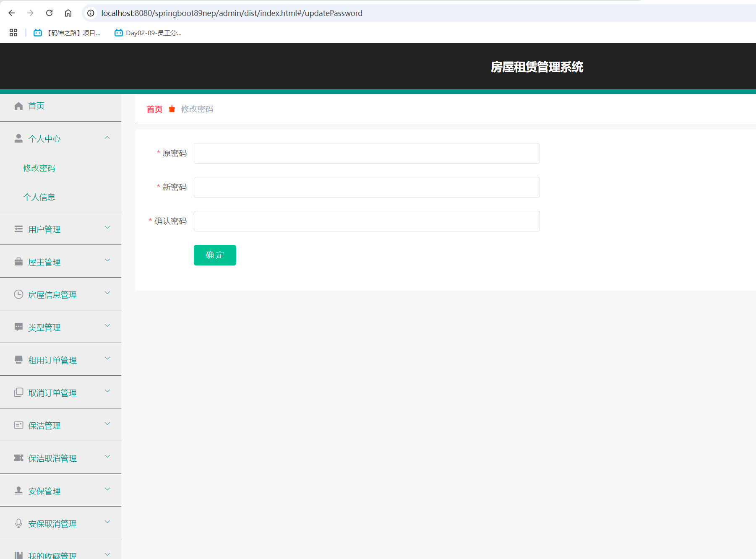Click the microphone icon beside 安保取消管理
This screenshot has height=559, width=756.
(18, 523)
